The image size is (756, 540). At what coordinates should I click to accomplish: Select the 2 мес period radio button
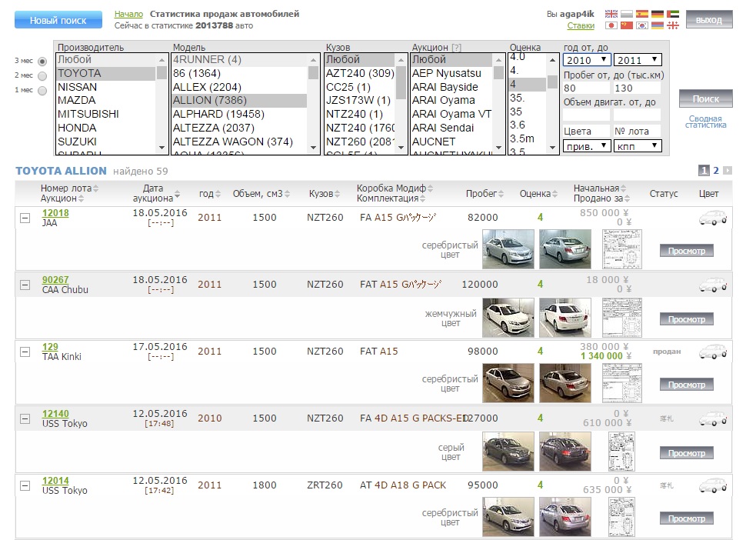[42, 75]
